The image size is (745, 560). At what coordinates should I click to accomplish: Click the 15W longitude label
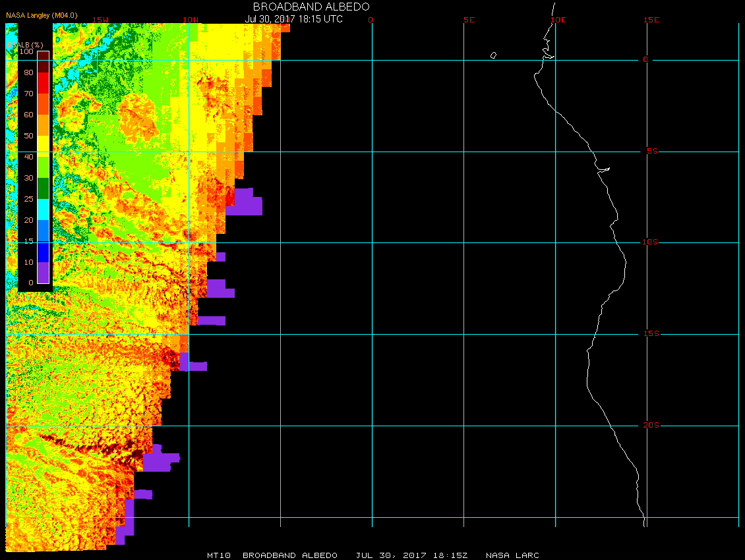point(100,20)
